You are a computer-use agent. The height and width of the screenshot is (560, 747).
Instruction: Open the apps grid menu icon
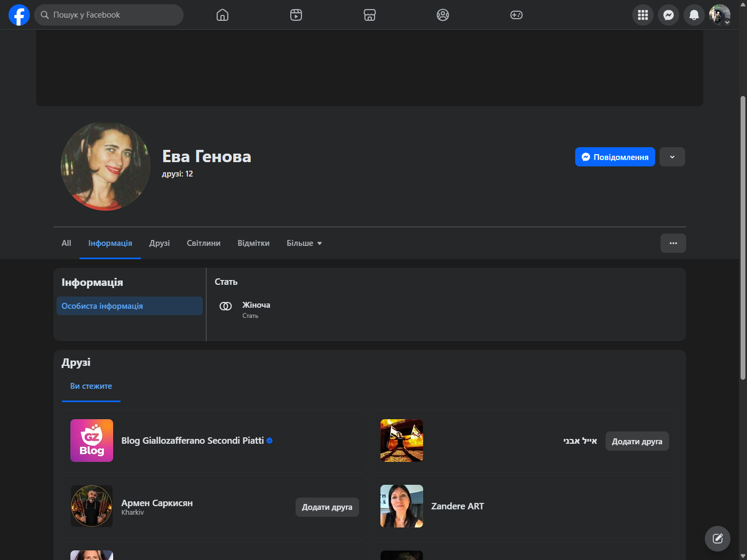pyautogui.click(x=643, y=15)
